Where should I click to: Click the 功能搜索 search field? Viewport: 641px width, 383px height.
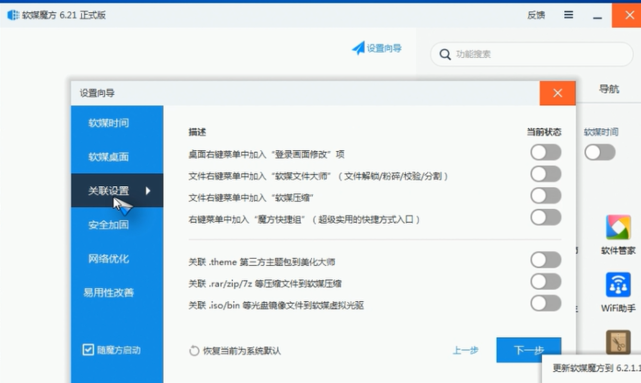click(531, 54)
